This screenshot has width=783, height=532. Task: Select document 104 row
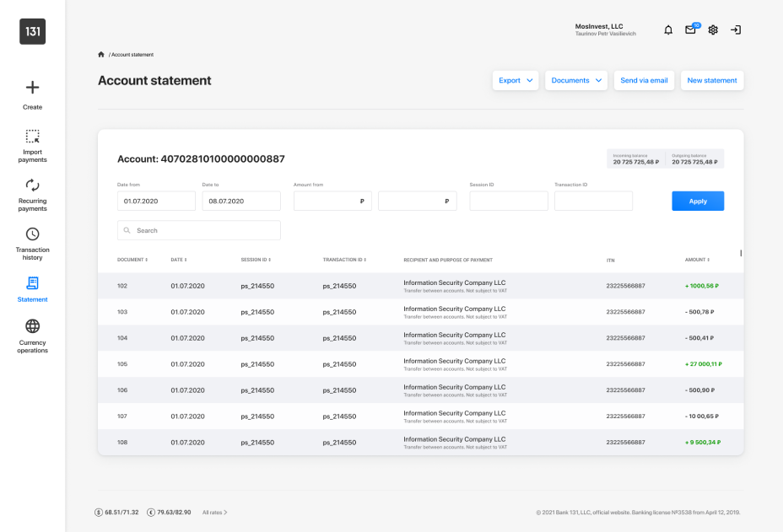pos(420,338)
